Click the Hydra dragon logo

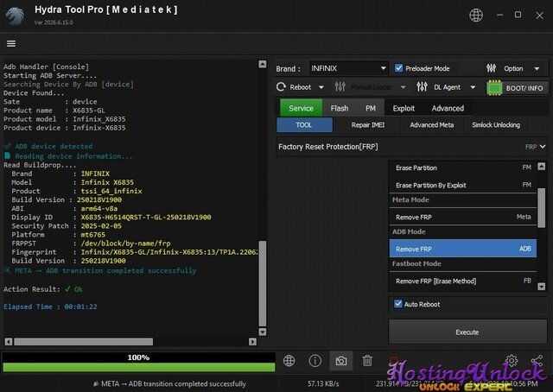point(16,16)
